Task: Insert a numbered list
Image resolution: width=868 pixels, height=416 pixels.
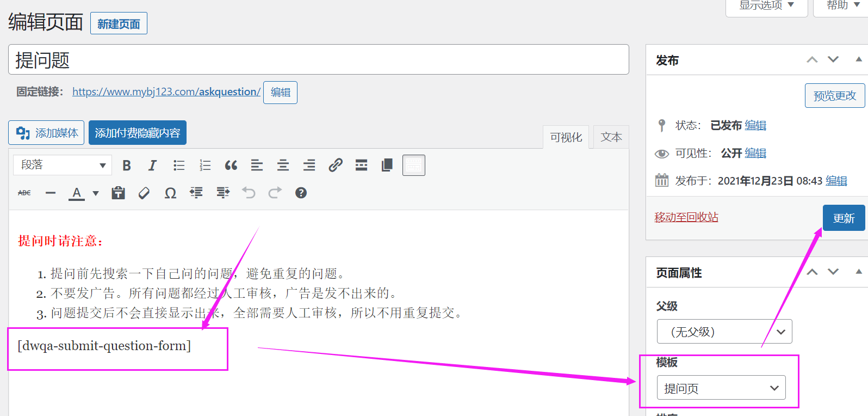Action: pos(205,166)
